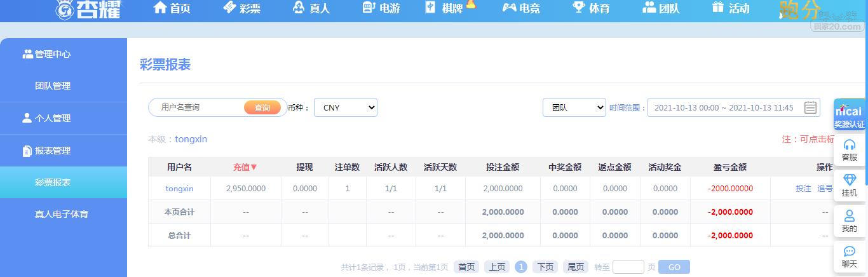Click the tongxin breadcrumb link after 本级
868x277 pixels.
click(191, 139)
